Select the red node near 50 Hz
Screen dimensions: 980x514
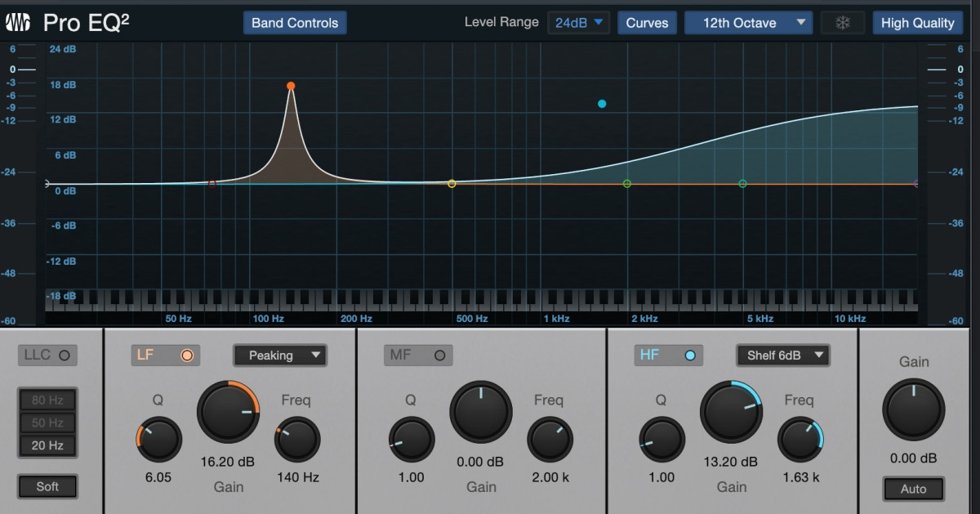point(212,184)
